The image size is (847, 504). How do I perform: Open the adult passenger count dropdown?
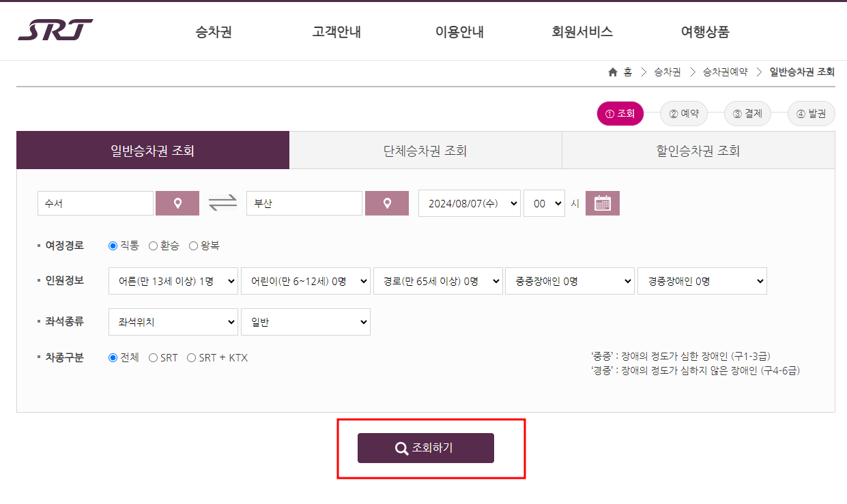(x=173, y=280)
